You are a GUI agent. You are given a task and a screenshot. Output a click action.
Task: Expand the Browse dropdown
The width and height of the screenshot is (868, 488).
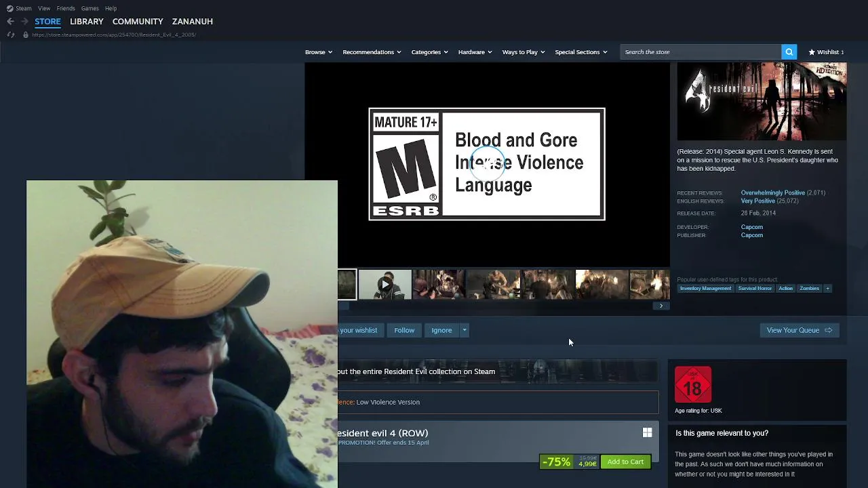pos(318,52)
